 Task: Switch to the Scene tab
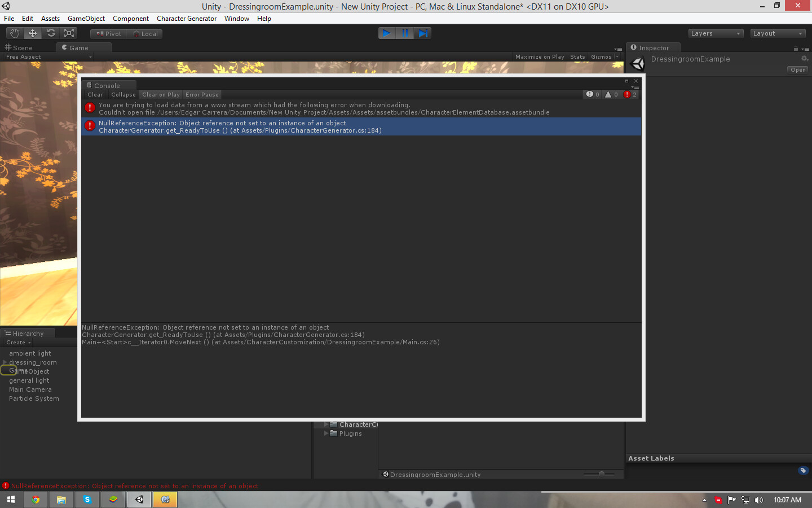[x=19, y=48]
